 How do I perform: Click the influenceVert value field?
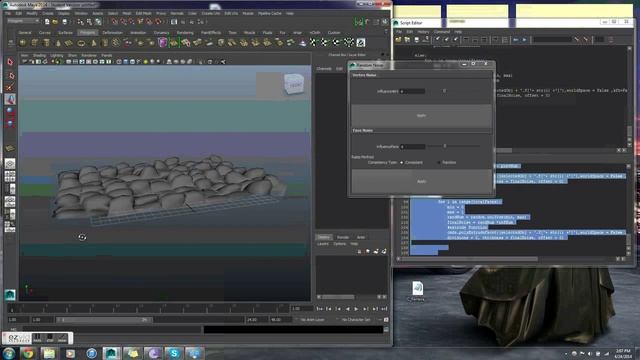pyautogui.click(x=413, y=91)
